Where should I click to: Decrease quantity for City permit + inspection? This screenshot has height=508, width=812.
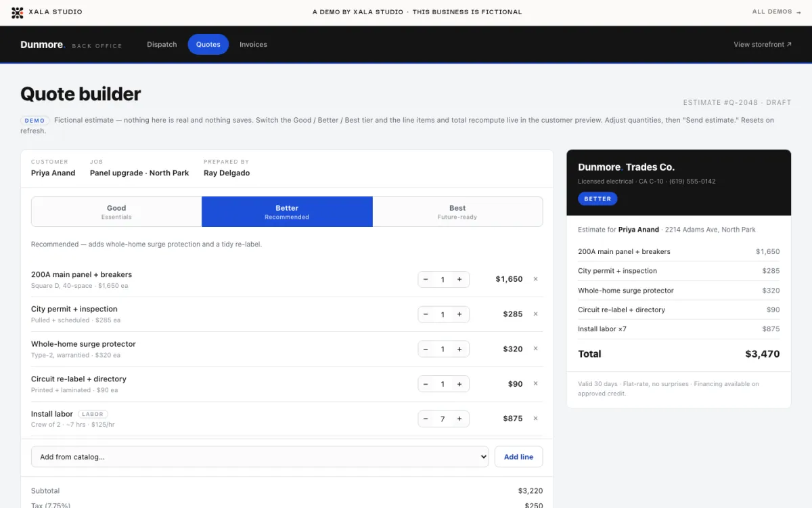(x=426, y=314)
